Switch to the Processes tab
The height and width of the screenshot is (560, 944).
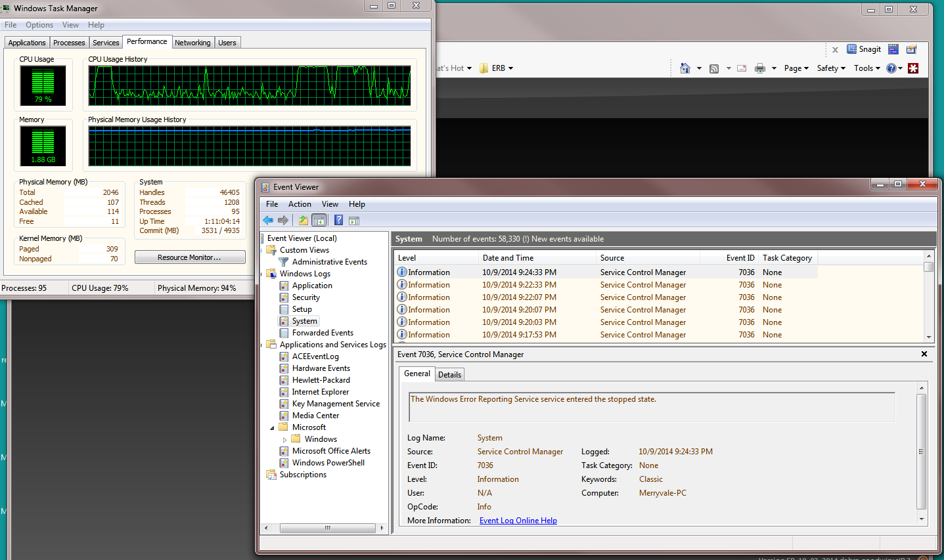(x=69, y=43)
